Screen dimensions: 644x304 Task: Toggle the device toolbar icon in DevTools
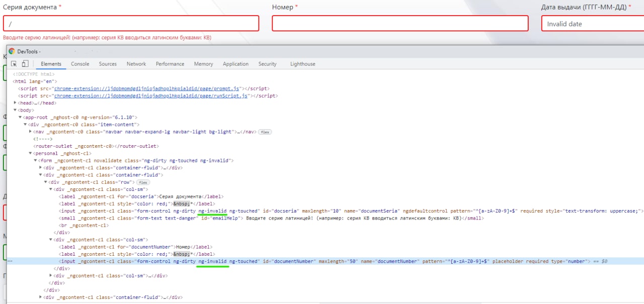[x=25, y=64]
